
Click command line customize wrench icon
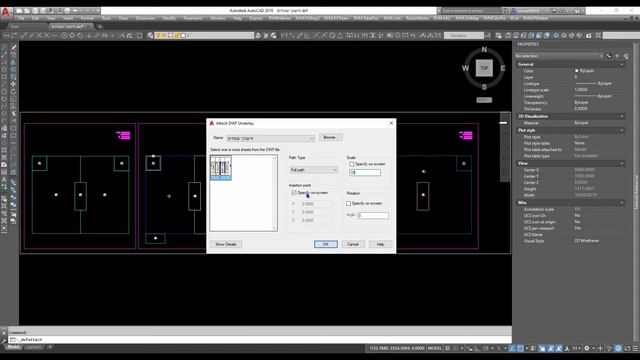click(x=4, y=340)
